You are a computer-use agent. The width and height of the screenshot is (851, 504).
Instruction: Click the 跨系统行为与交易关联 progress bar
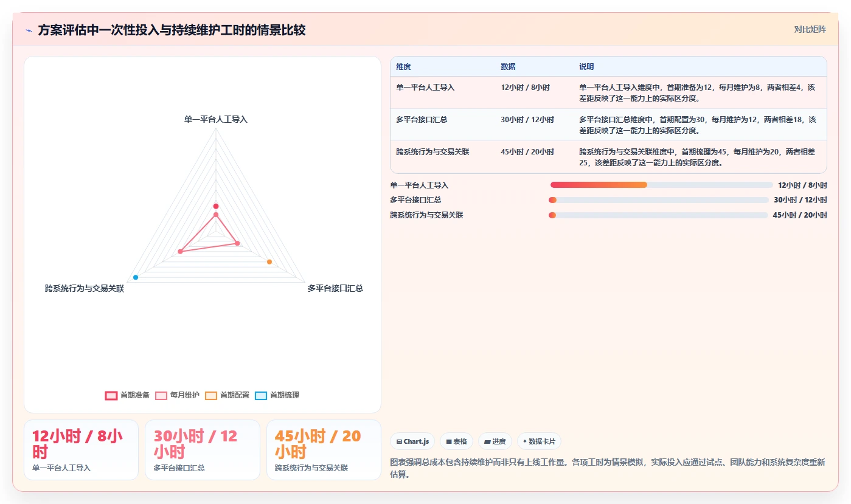pyautogui.click(x=658, y=215)
